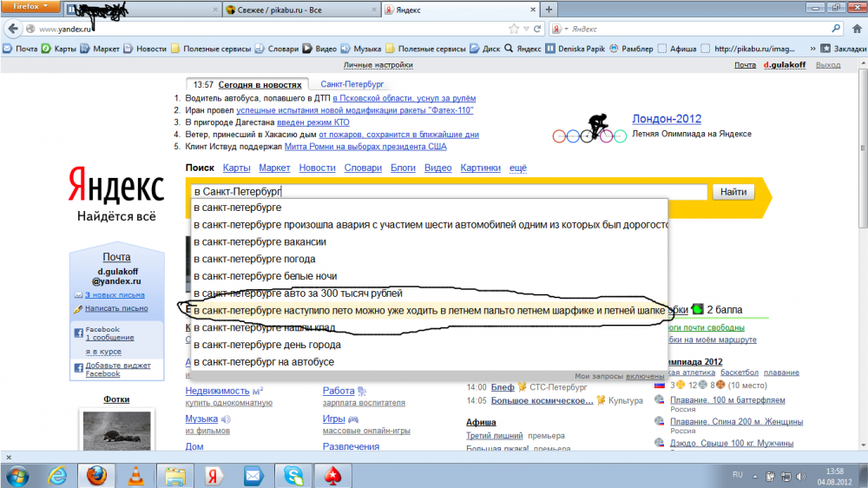Image resolution: width=868 pixels, height=488 pixels.
Task: Click the browser back arrow button
Action: click(13, 29)
